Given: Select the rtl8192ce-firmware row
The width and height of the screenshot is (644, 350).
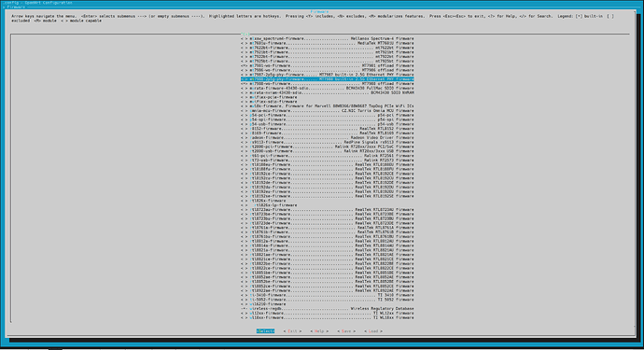Looking at the screenshot, I should [328, 174].
